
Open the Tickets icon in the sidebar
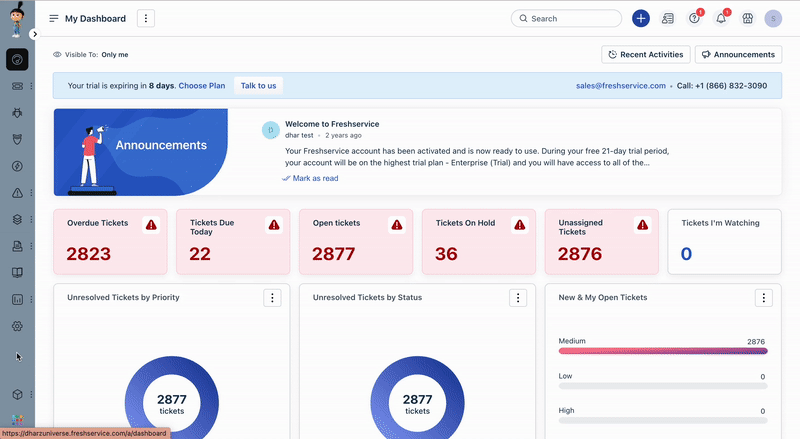[x=17, y=86]
